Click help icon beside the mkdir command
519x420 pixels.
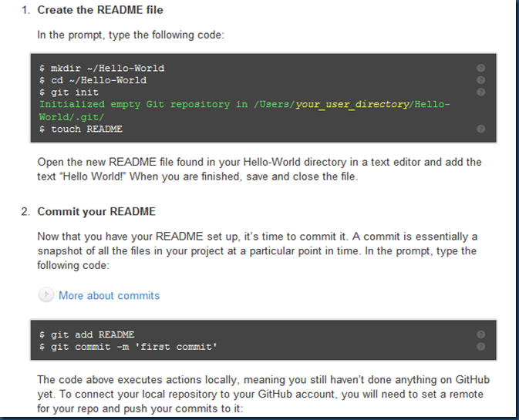coord(481,68)
